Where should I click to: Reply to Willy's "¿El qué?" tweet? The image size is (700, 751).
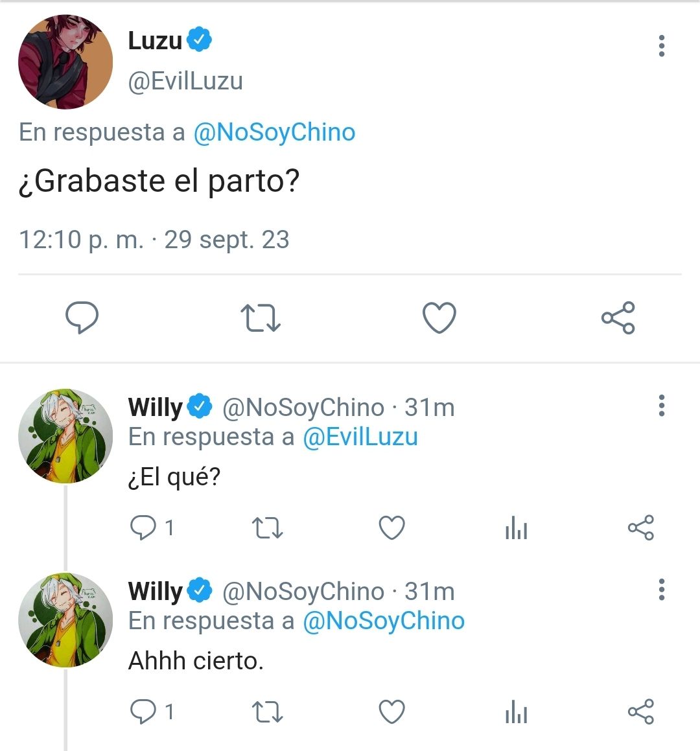point(143,527)
